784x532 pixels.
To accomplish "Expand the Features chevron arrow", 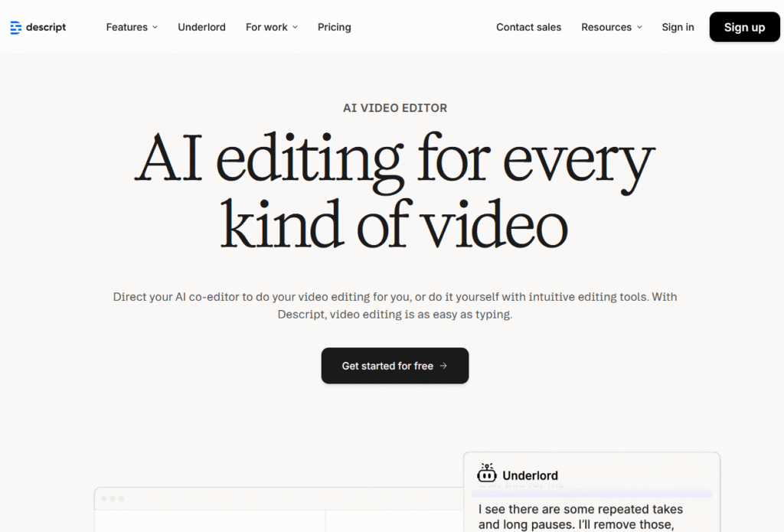I will tap(155, 28).
